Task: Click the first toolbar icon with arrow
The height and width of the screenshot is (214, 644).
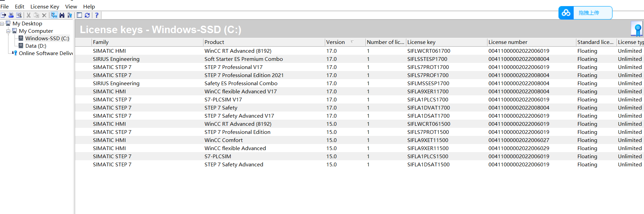Action: point(3,15)
